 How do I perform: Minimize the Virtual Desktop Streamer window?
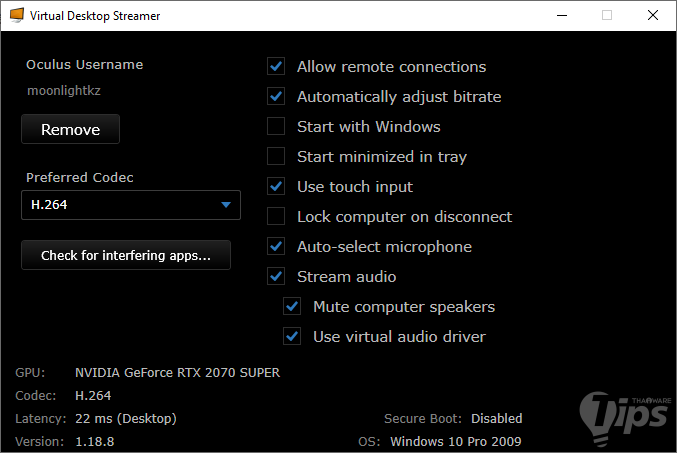pos(562,16)
